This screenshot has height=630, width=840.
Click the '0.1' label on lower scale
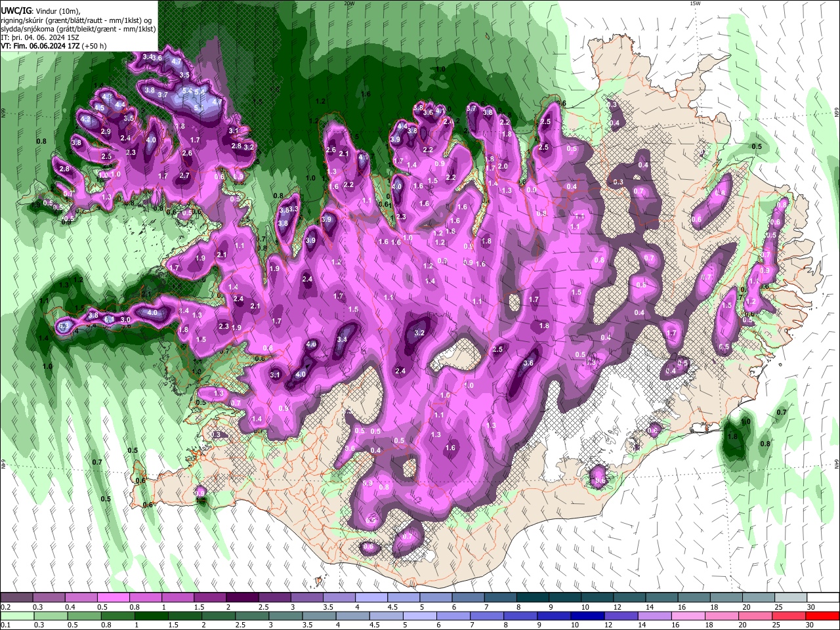(x=5, y=625)
